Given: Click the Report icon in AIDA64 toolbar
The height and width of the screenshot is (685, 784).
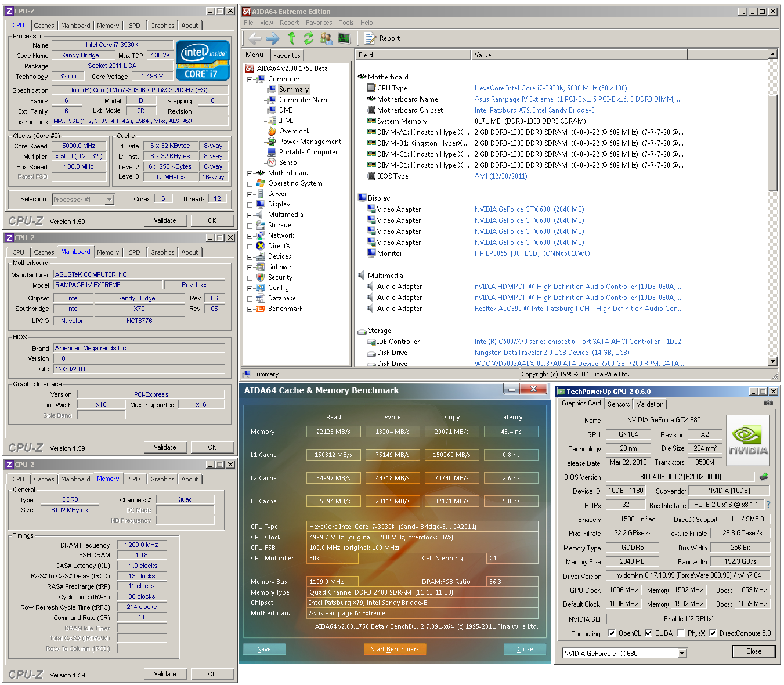Looking at the screenshot, I should (x=370, y=38).
